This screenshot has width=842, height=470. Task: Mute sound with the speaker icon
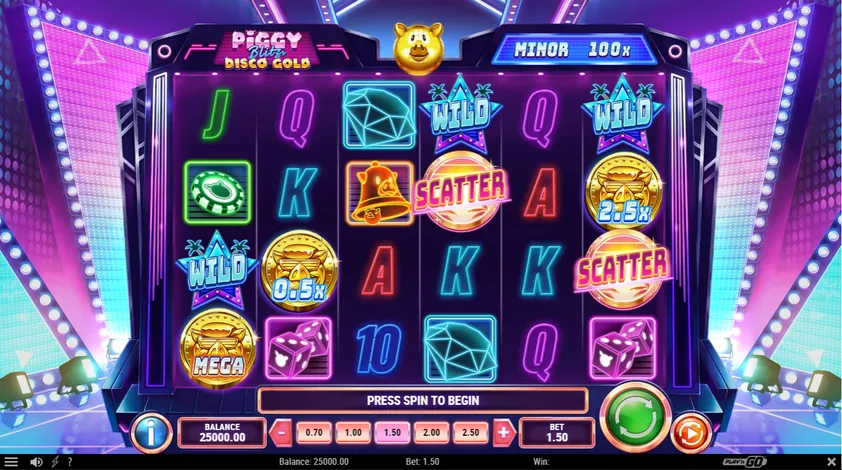pos(37,461)
